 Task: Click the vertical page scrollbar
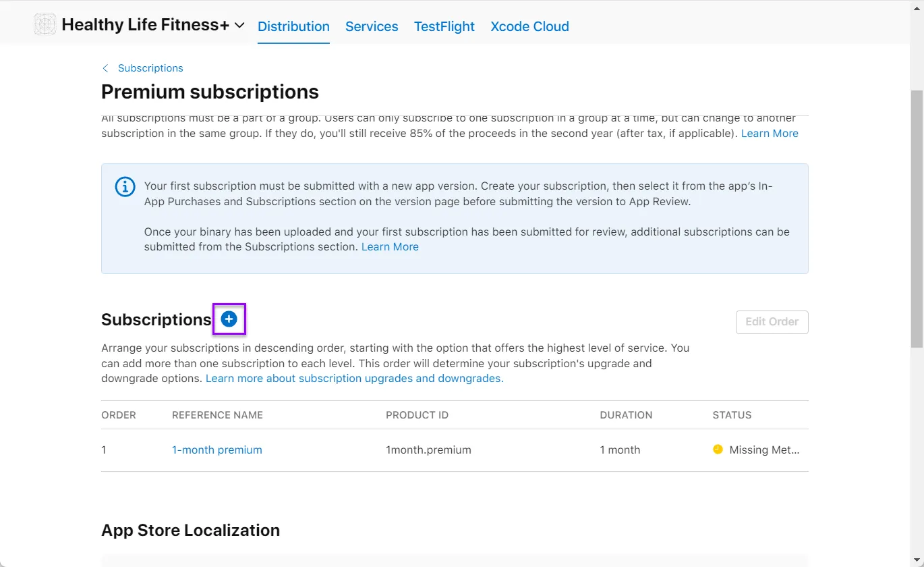[917, 216]
